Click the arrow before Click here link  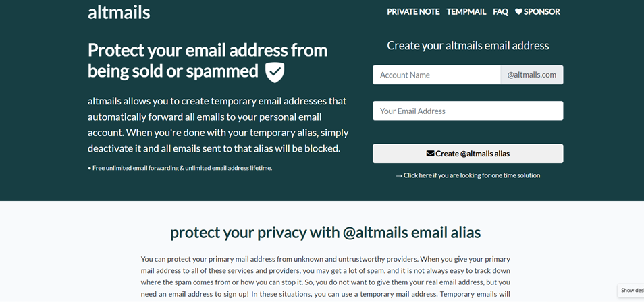(399, 176)
